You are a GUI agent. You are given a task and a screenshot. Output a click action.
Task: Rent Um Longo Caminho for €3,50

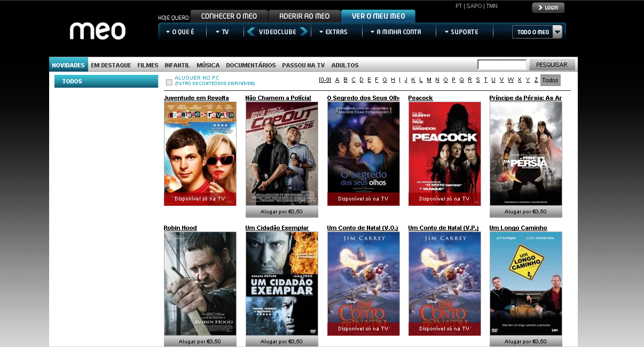pos(526,341)
